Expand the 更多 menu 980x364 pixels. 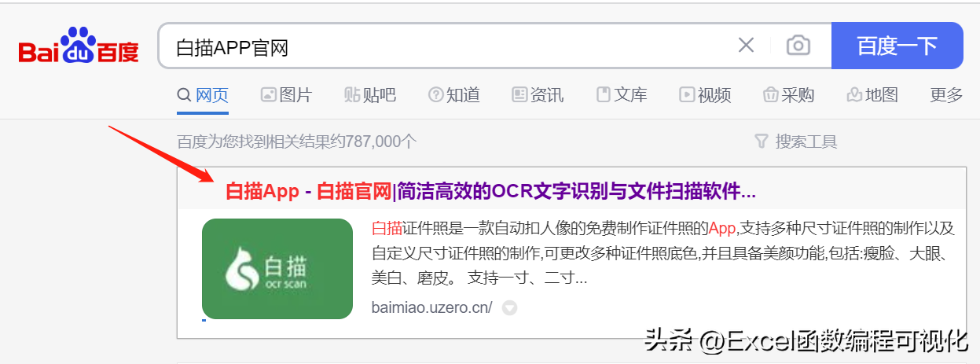point(946,95)
